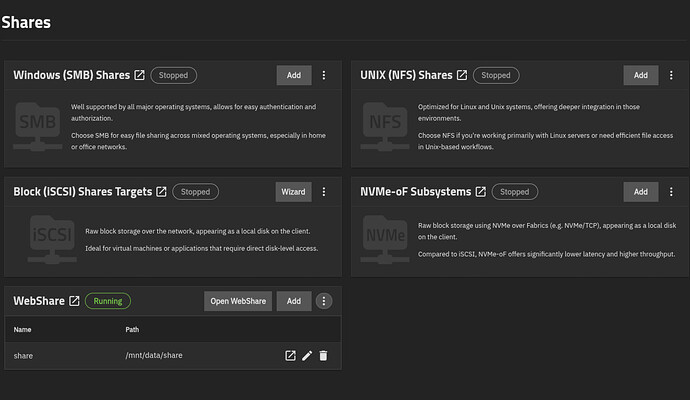Open the WebShare three-dot options menu

323,301
